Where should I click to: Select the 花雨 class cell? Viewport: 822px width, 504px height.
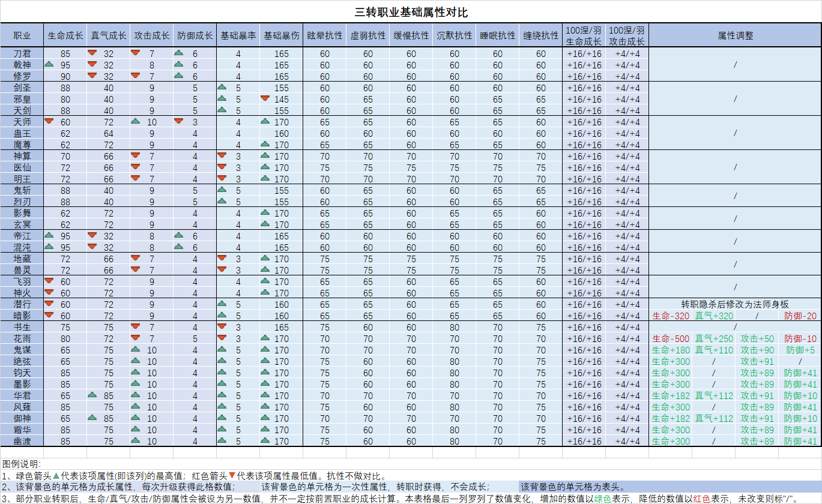pos(22,338)
